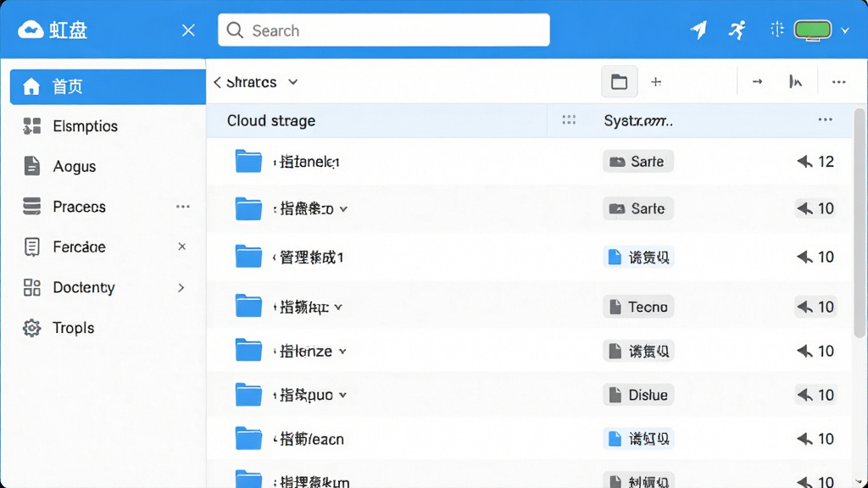Viewport: 868px width, 488px height.
Task: Click the Tecno tag
Action: pyautogui.click(x=637, y=307)
